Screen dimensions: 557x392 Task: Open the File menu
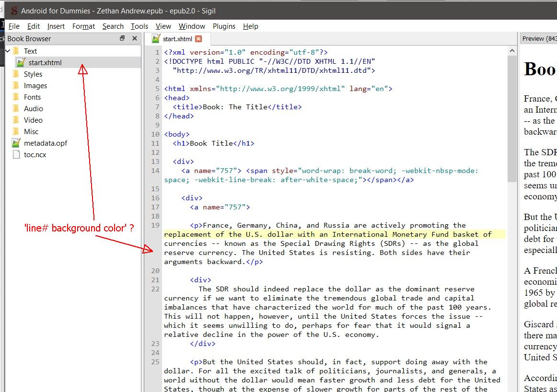click(x=14, y=26)
